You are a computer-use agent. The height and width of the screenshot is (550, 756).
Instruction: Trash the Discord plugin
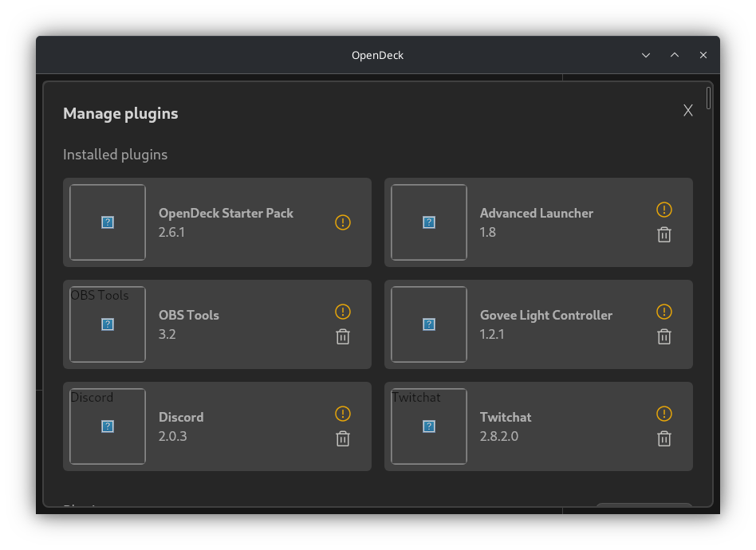point(343,438)
